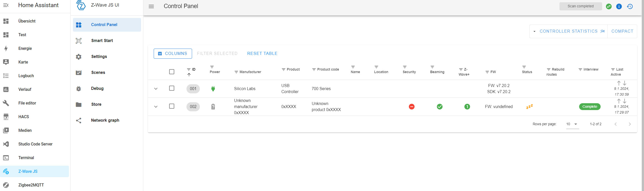Click the hamburger menu icon beside Control Panel
Screen dimensions: 644x191
click(x=151, y=6)
